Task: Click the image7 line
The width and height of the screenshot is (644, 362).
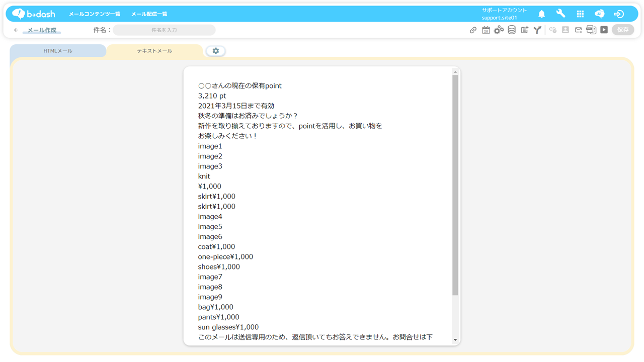Action: (210, 277)
